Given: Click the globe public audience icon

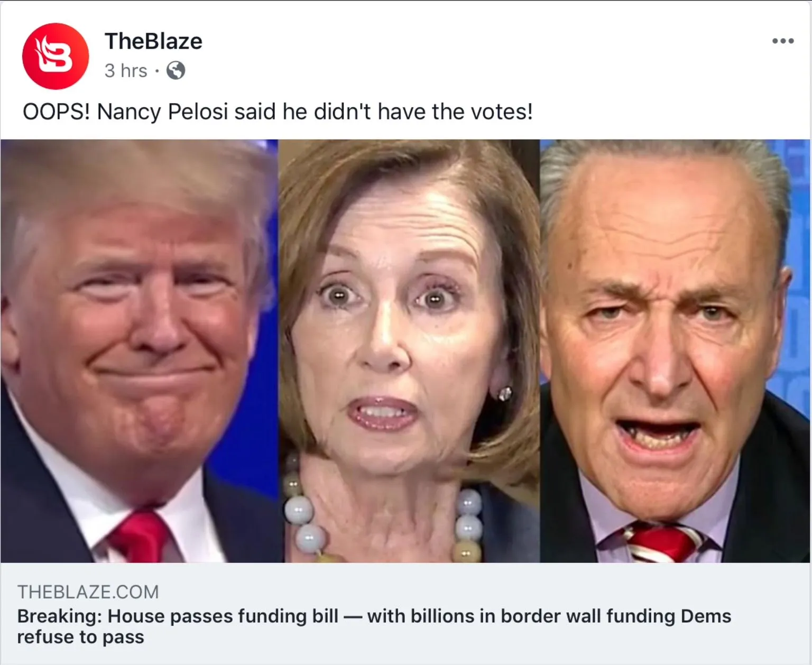Looking at the screenshot, I should point(176,70).
